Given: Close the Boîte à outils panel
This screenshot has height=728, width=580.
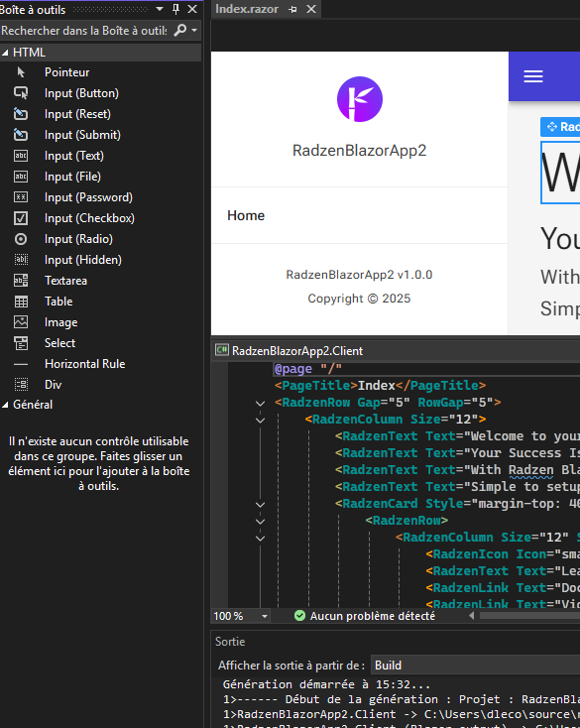Looking at the screenshot, I should click(192, 9).
